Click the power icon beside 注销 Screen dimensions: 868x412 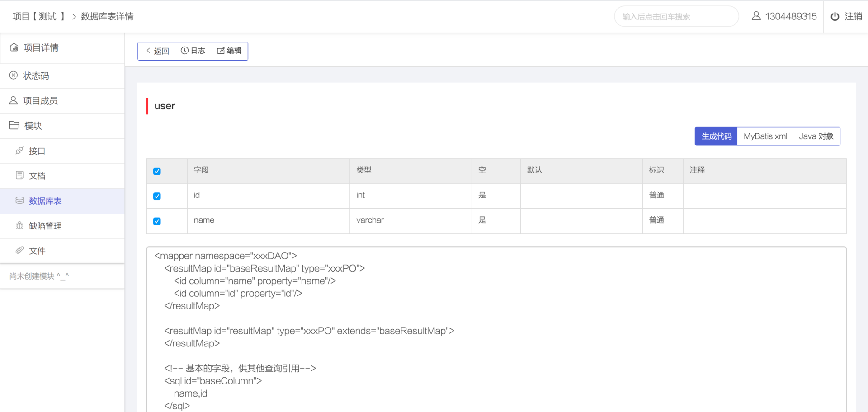[835, 16]
